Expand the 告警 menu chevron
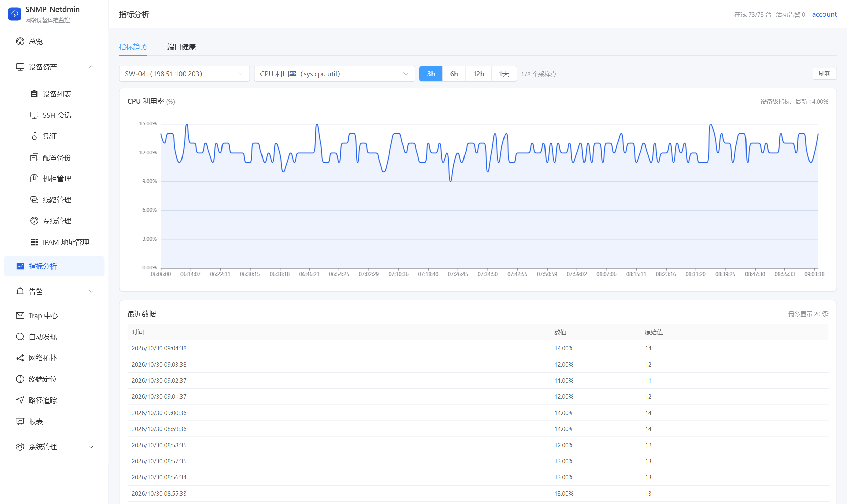The height and width of the screenshot is (504, 847). 91,292
